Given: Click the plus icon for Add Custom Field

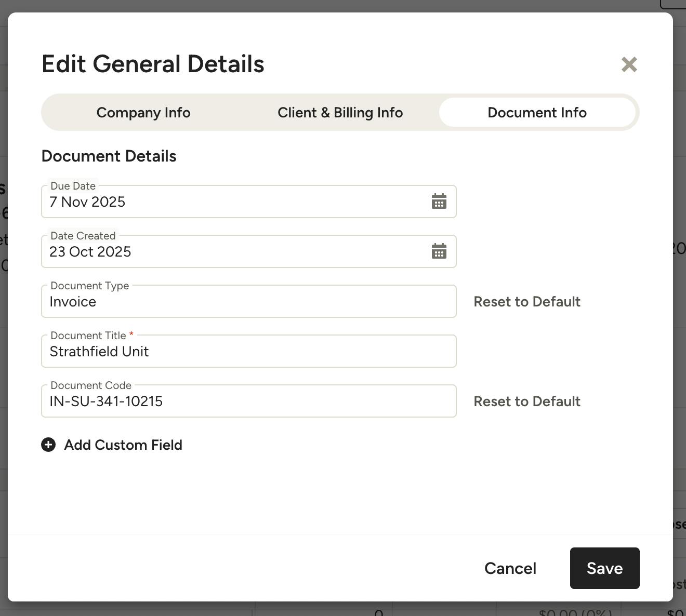Looking at the screenshot, I should pos(48,445).
